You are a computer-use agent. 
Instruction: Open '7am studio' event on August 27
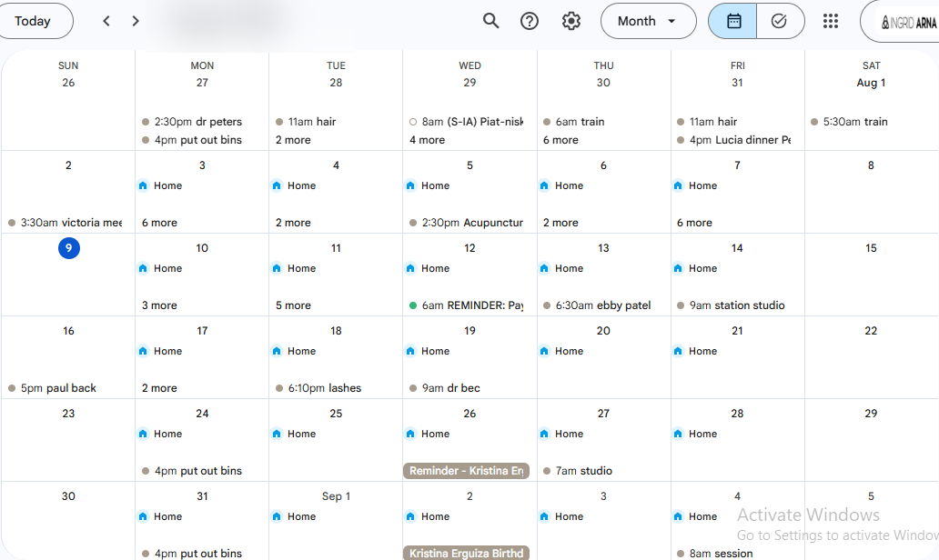[577, 471]
